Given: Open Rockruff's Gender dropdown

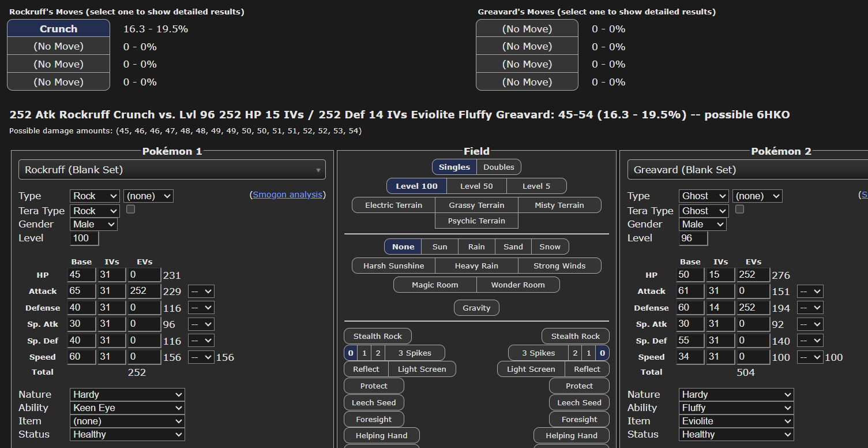Looking at the screenshot, I should click(93, 224).
